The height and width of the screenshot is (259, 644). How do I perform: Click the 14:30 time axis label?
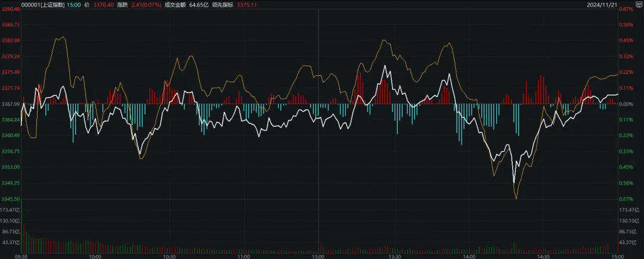coord(543,255)
